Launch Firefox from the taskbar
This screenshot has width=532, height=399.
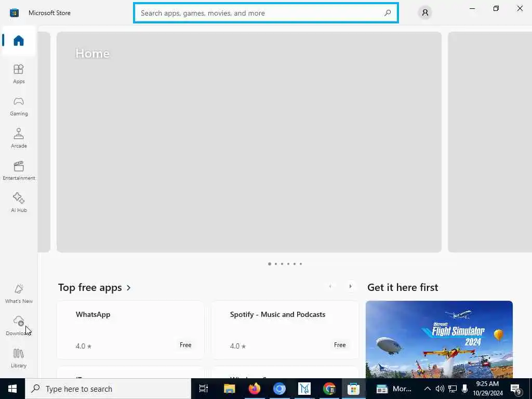coord(255,389)
